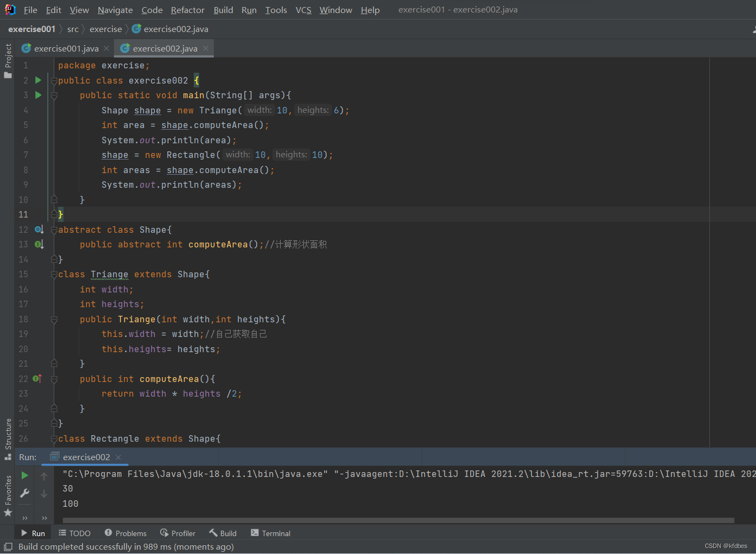This screenshot has height=554, width=756.
Task: Rerun the program with green Run panel arrow
Action: (x=24, y=476)
